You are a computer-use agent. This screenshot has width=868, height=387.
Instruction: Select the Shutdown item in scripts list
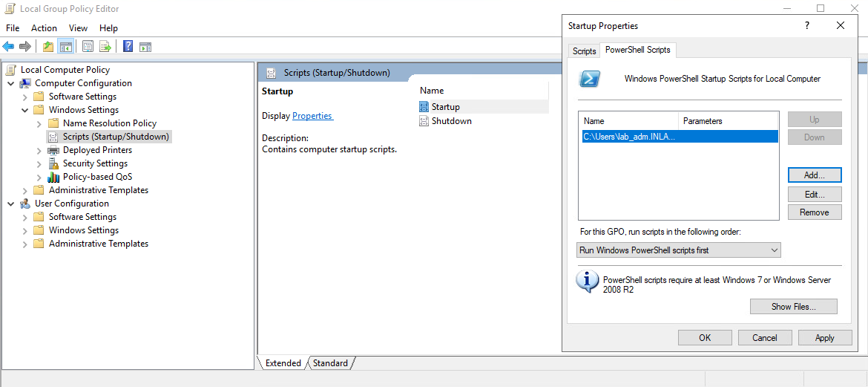point(451,121)
